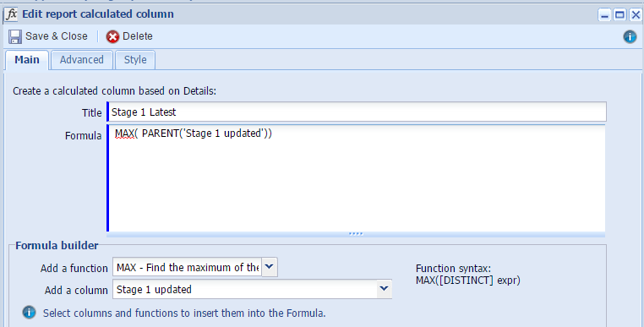Click the red cross Delete icon
The height and width of the screenshot is (327, 644).
click(x=112, y=36)
